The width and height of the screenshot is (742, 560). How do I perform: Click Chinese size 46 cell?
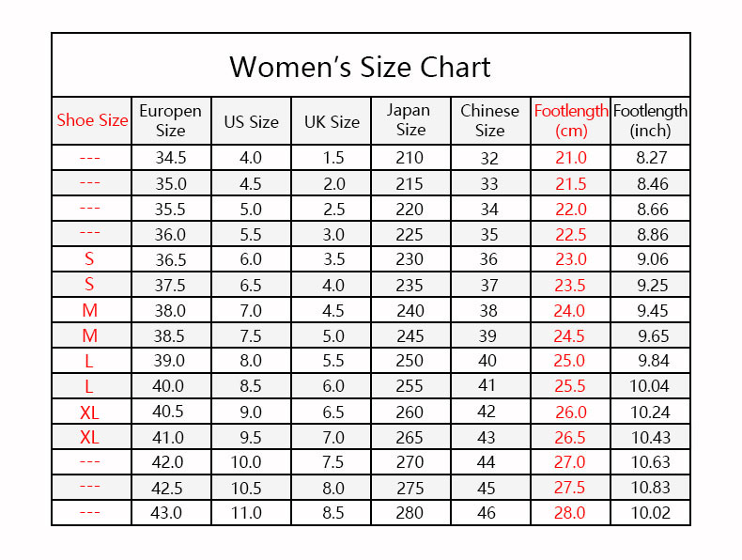pyautogui.click(x=489, y=513)
